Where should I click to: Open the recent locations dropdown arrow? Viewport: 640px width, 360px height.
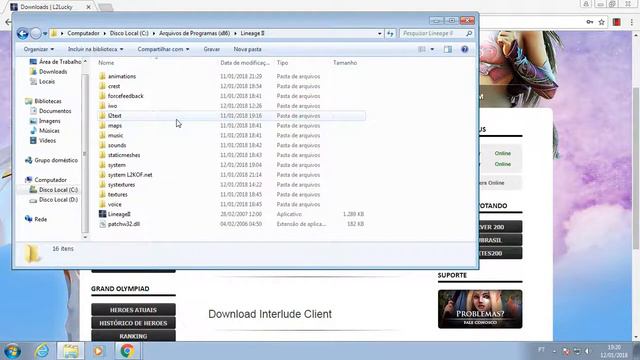45,33
